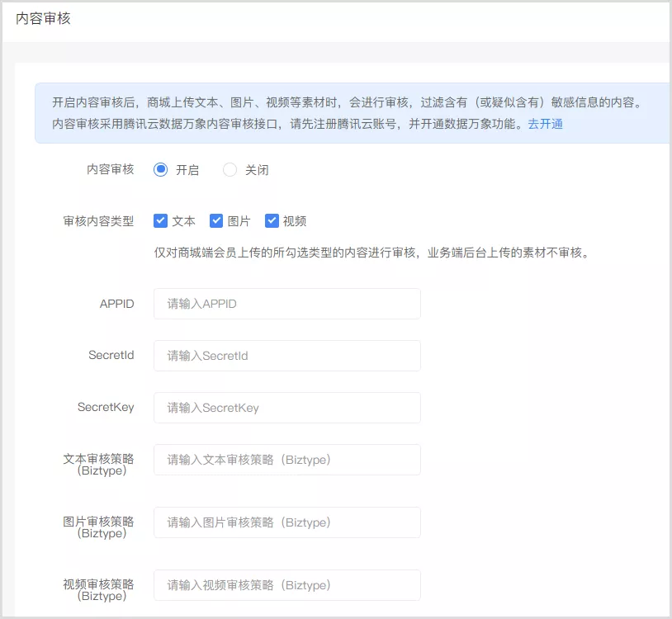Viewport: 672px width, 619px height.
Task: Click the 内容审核 page title
Action: pyautogui.click(x=43, y=18)
